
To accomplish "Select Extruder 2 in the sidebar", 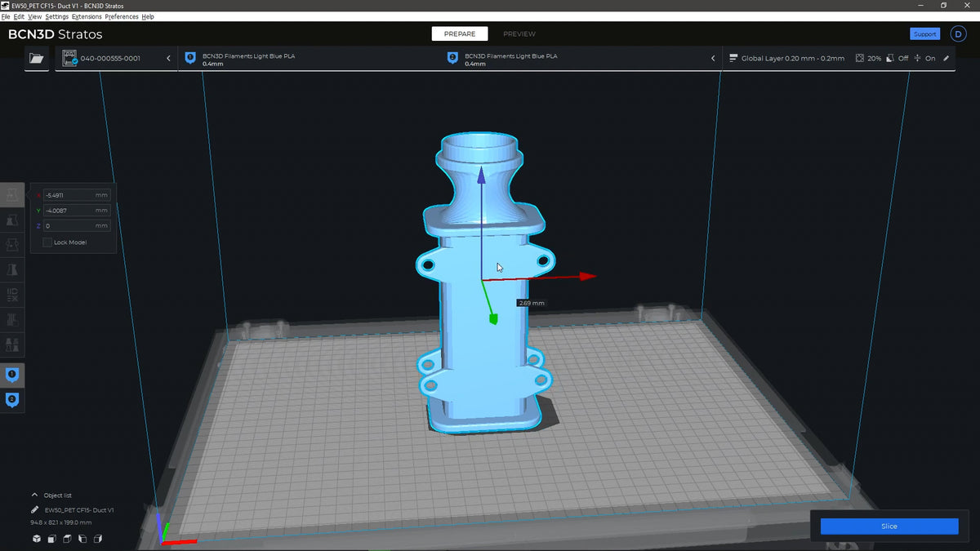I will [x=12, y=400].
